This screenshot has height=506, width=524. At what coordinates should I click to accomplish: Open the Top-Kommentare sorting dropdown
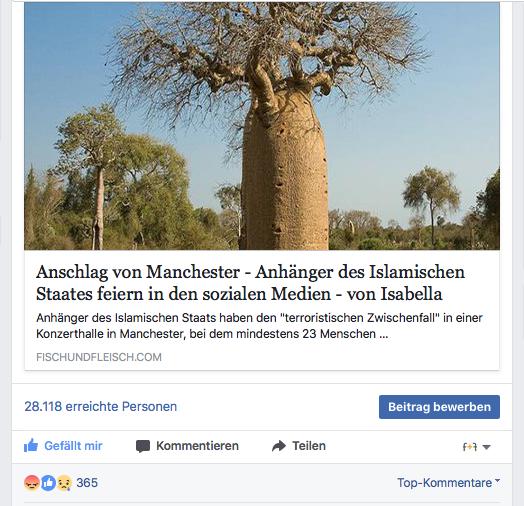[x=448, y=483]
